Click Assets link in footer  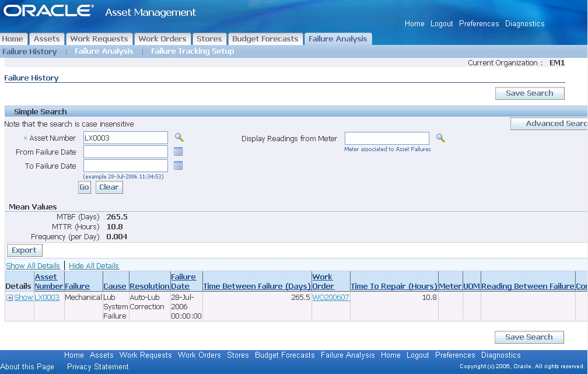coord(101,355)
